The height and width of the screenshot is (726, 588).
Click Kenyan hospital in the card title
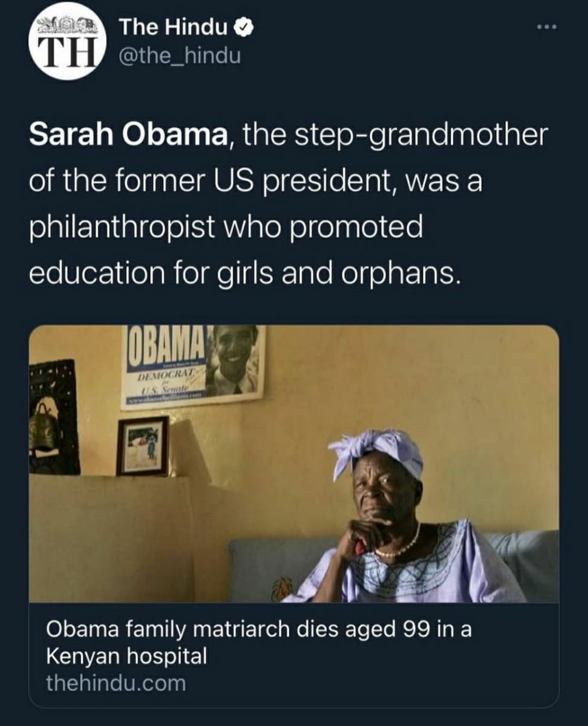126,656
